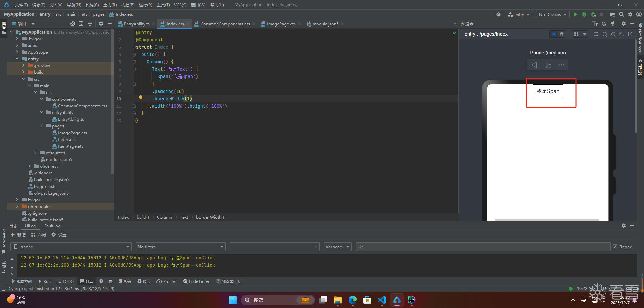
Task: Open Edge browser from the taskbar
Action: pyautogui.click(x=353, y=300)
